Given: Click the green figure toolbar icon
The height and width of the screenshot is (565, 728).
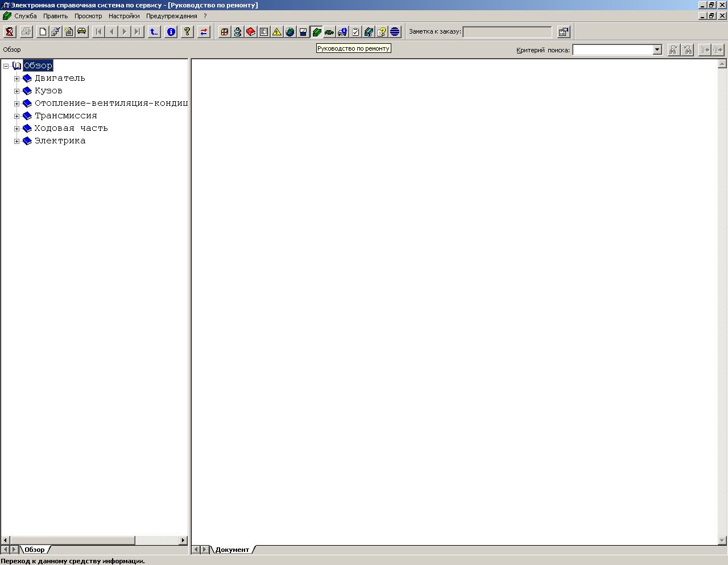Looking at the screenshot, I should 238,32.
